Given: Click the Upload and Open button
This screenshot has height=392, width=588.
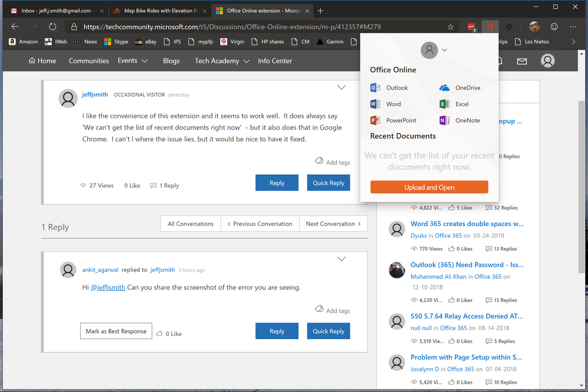Looking at the screenshot, I should tap(429, 187).
